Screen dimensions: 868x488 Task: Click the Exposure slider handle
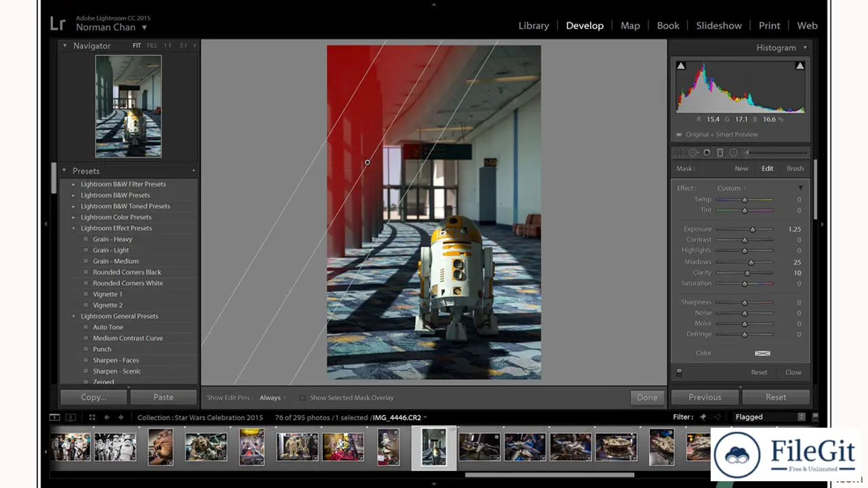[x=753, y=229]
